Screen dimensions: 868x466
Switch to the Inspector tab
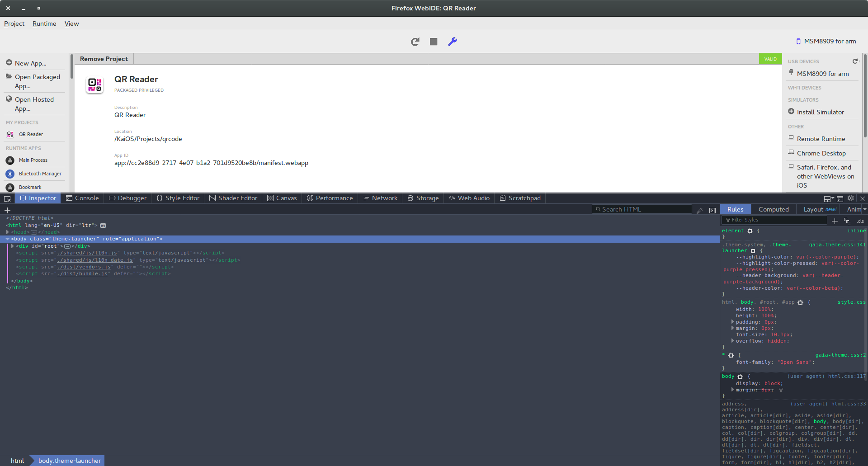coord(38,198)
